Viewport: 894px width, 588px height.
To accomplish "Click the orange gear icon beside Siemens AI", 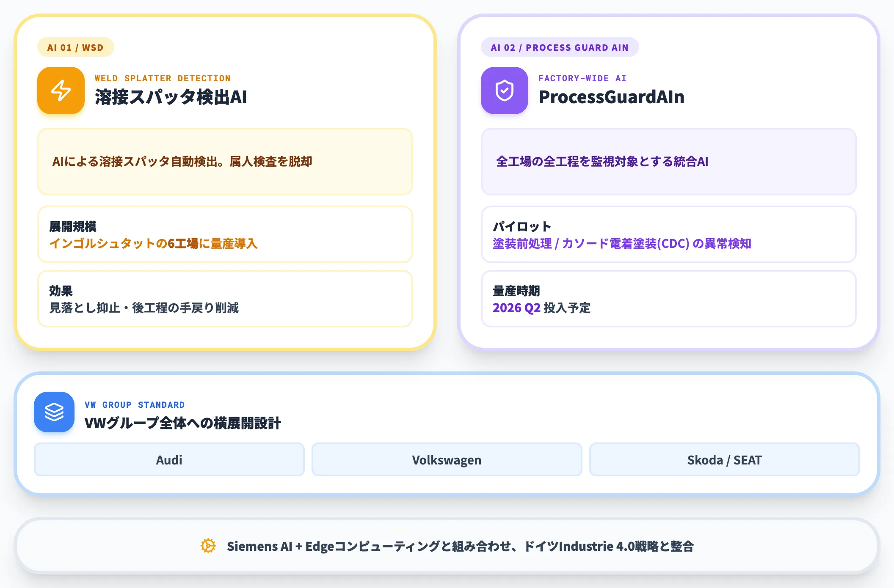I will (208, 546).
